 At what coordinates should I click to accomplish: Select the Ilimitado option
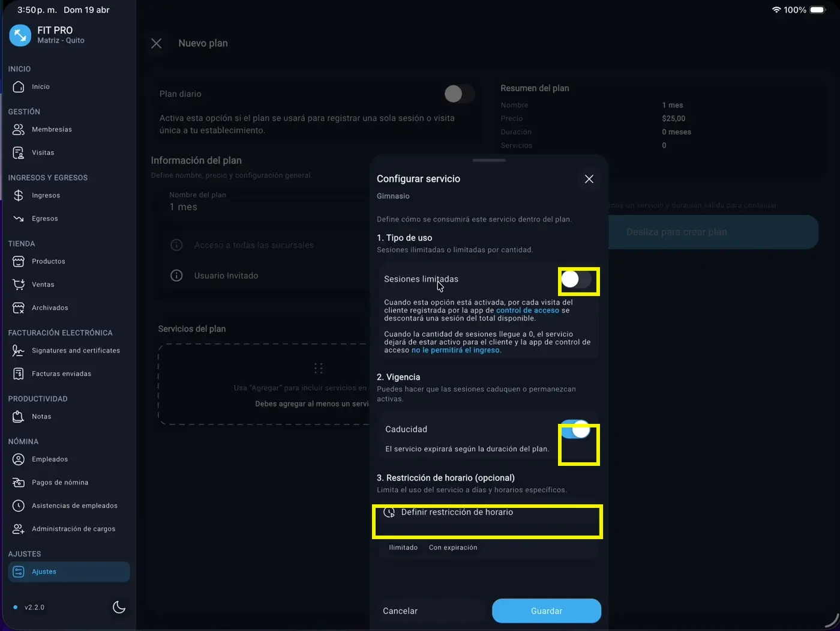(403, 547)
